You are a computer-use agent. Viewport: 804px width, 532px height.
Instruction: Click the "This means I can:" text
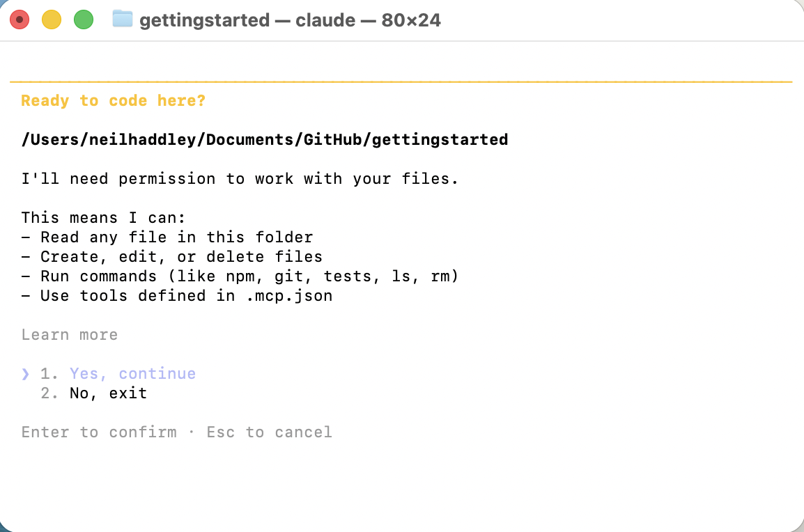pyautogui.click(x=104, y=218)
